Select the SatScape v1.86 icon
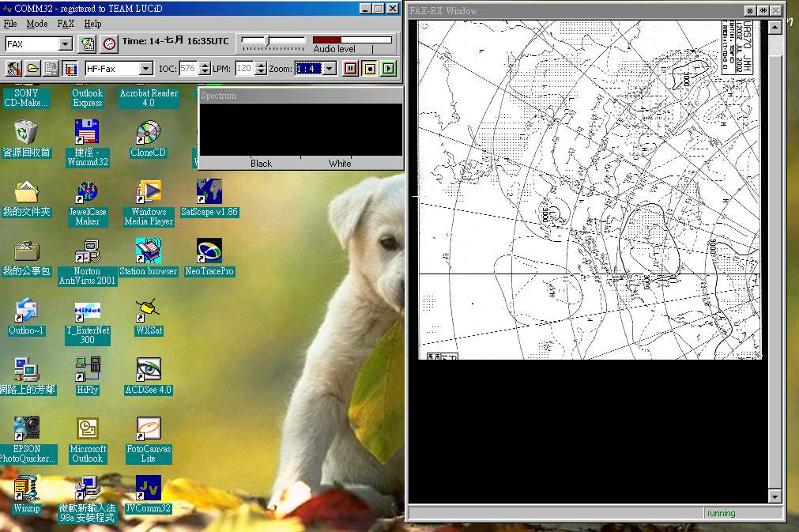Image resolution: width=799 pixels, height=532 pixels. [x=209, y=198]
